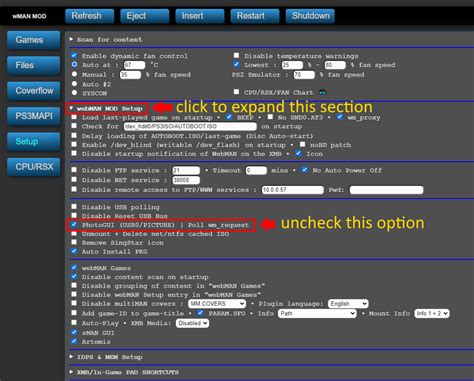The height and width of the screenshot is (381, 474).
Task: Toggle Disable content scan on startup checkbox
Action: pyautogui.click(x=74, y=276)
